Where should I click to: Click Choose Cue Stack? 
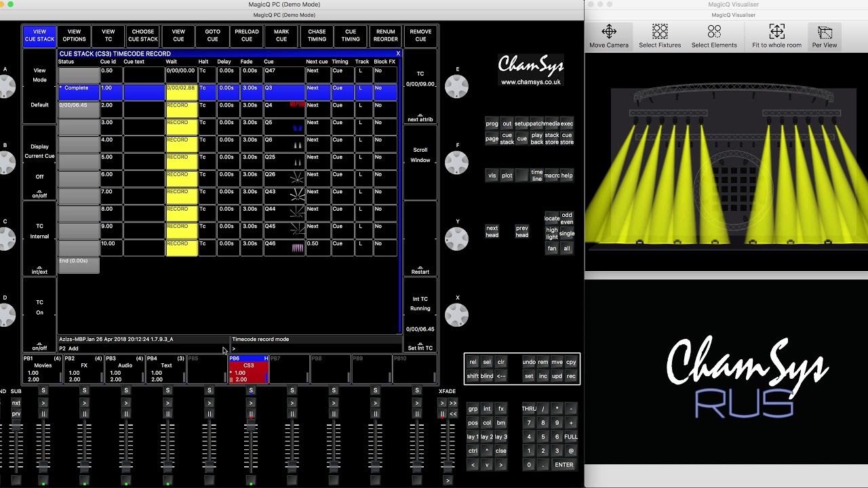point(143,36)
